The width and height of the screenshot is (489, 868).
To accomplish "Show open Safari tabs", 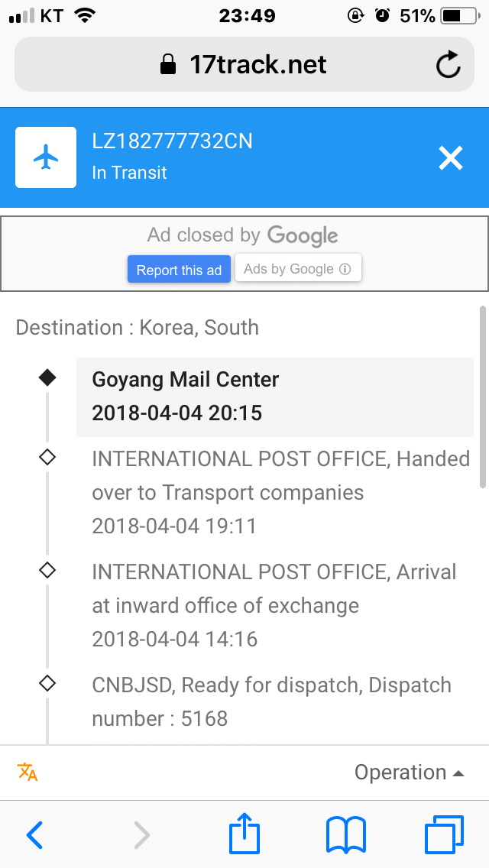I will (x=443, y=834).
